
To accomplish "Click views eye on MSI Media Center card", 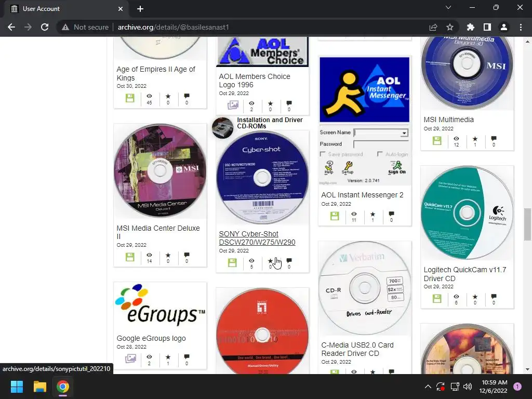I will (149, 255).
